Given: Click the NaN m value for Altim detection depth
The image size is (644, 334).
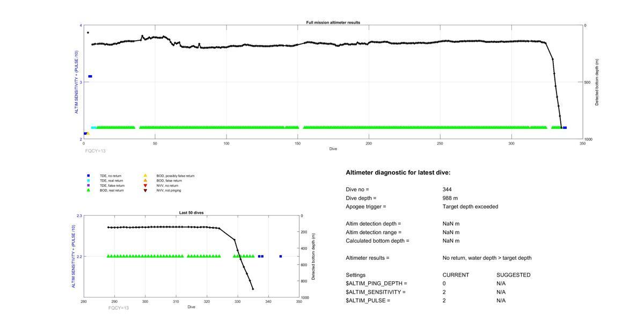Looking at the screenshot, I should [451, 224].
